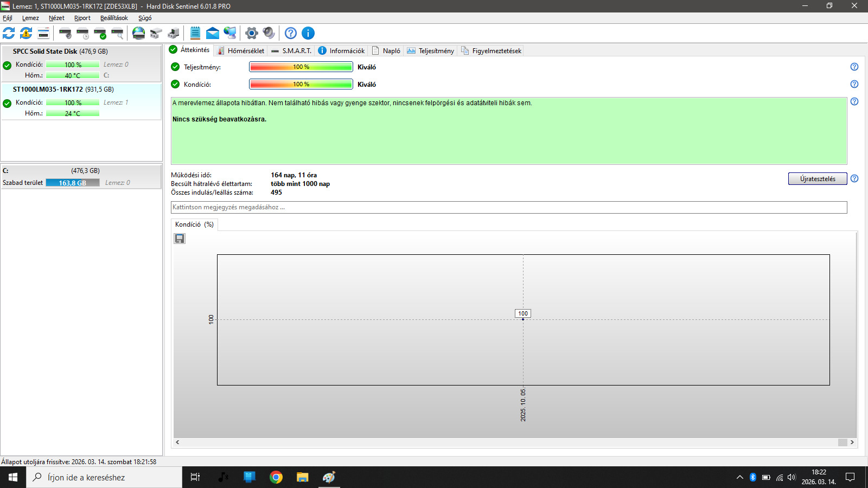
Task: Click the help icon next to Újratesztelés
Action: (854, 178)
